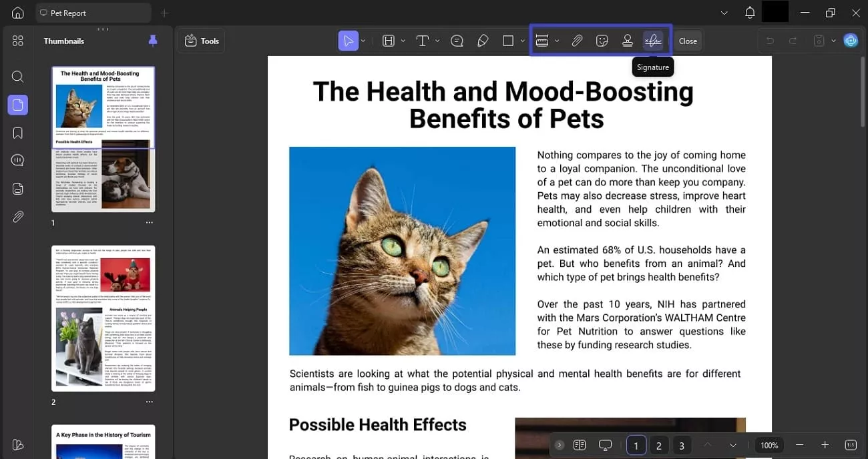Click the Attachment paperclip tool

pyautogui.click(x=578, y=40)
